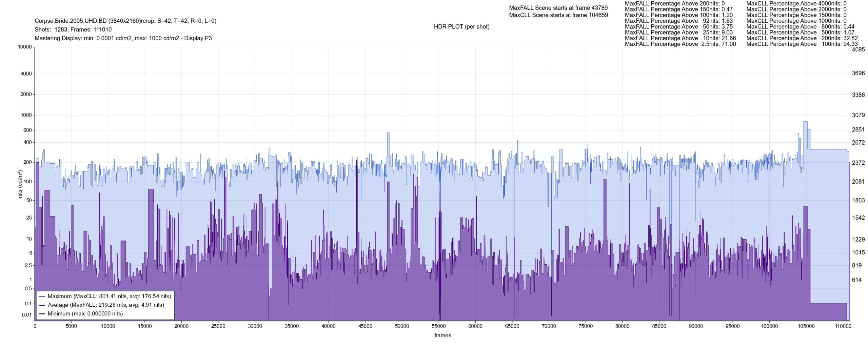This screenshot has width=868, height=347.
Task: Click the MaxFALL Scene starts at frame 43789 text
Action: click(x=558, y=8)
